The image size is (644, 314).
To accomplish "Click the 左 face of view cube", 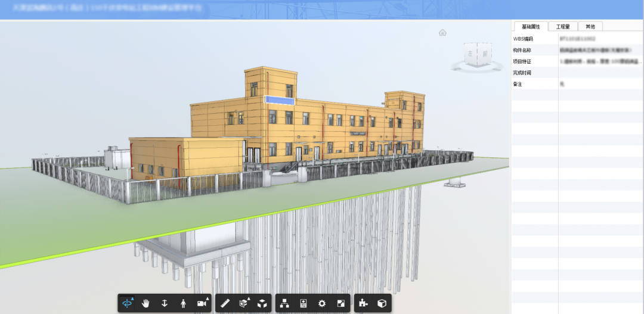I will (x=470, y=54).
